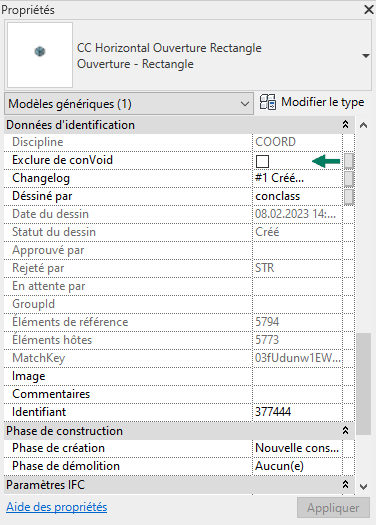Click the En attente par parameter label
This screenshot has width=376, height=525.
point(49,286)
